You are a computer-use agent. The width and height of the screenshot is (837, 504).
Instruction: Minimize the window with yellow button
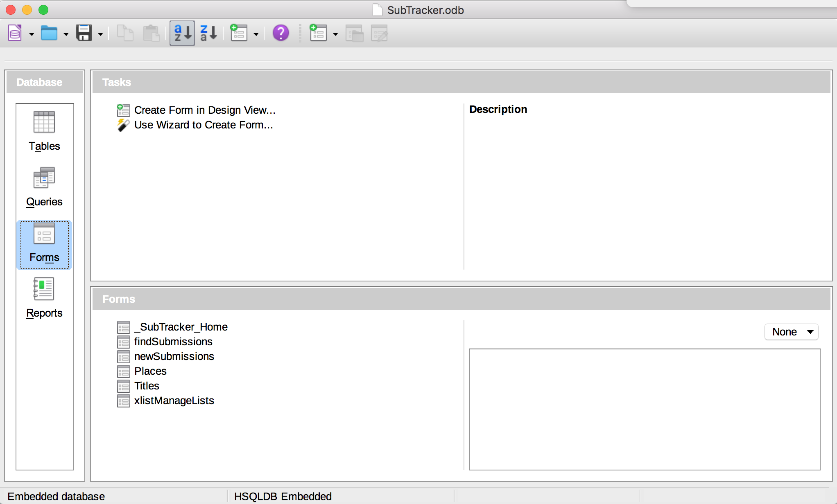click(27, 10)
